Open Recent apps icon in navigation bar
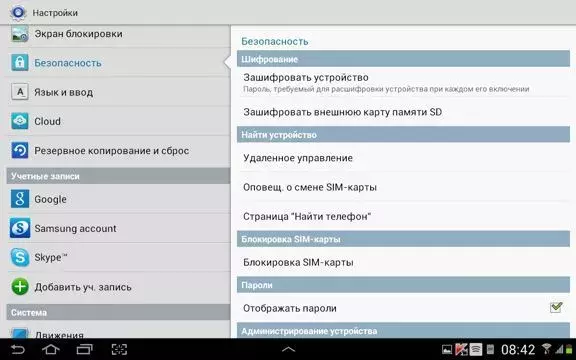Viewport: 576px width, 360px height. click(x=84, y=349)
